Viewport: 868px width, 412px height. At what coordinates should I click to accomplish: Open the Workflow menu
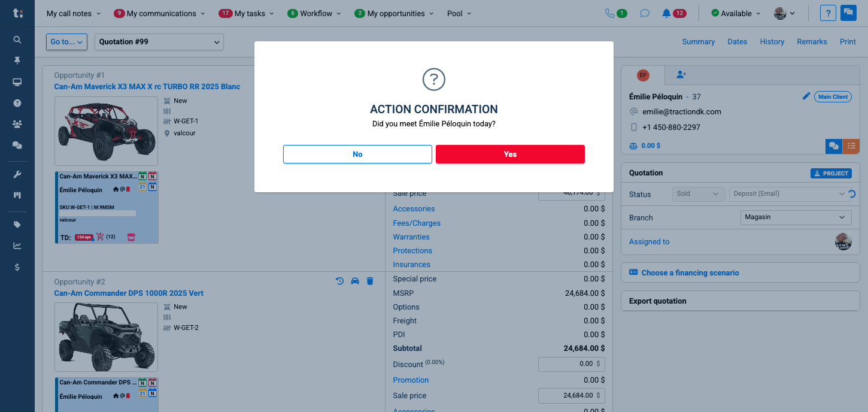314,13
